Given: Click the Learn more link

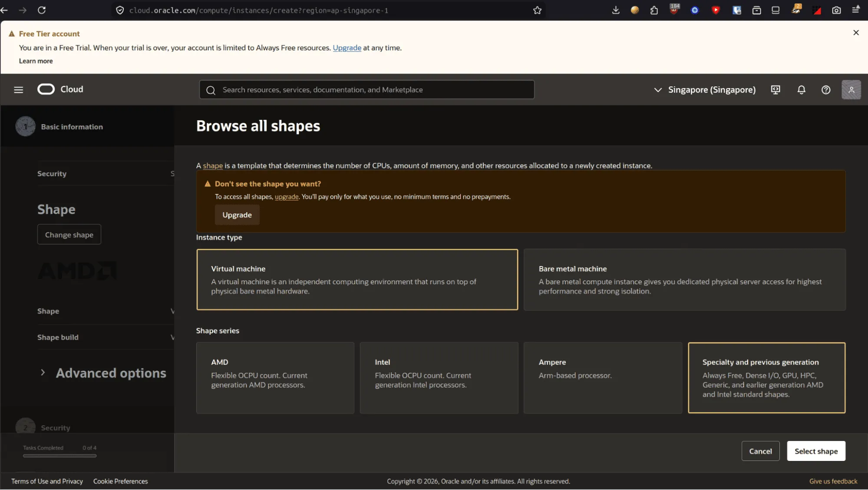Looking at the screenshot, I should (x=36, y=61).
